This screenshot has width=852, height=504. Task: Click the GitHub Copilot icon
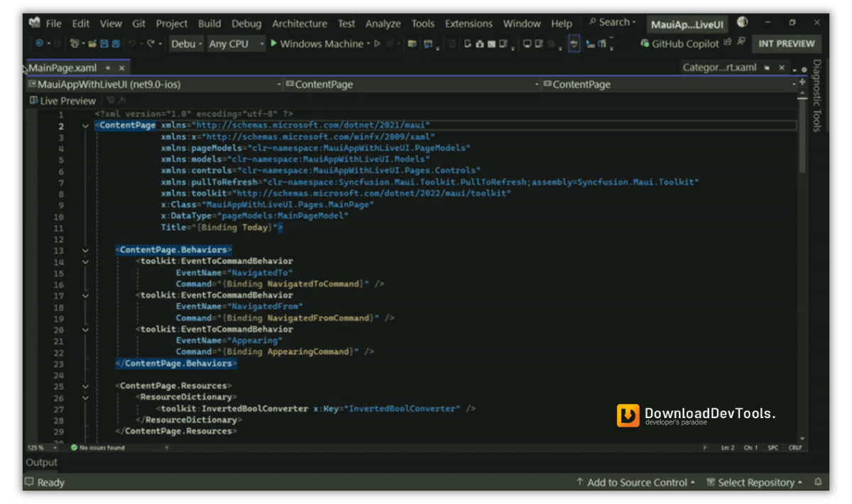(645, 43)
